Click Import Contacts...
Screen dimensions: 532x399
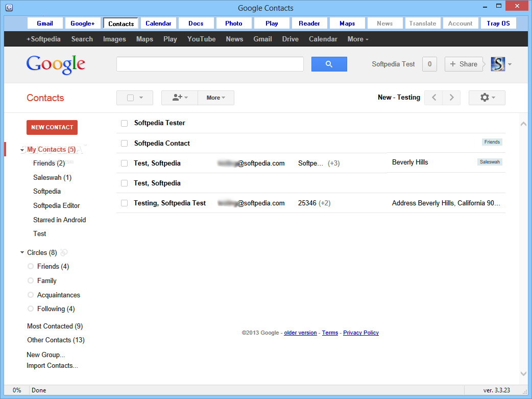point(52,366)
